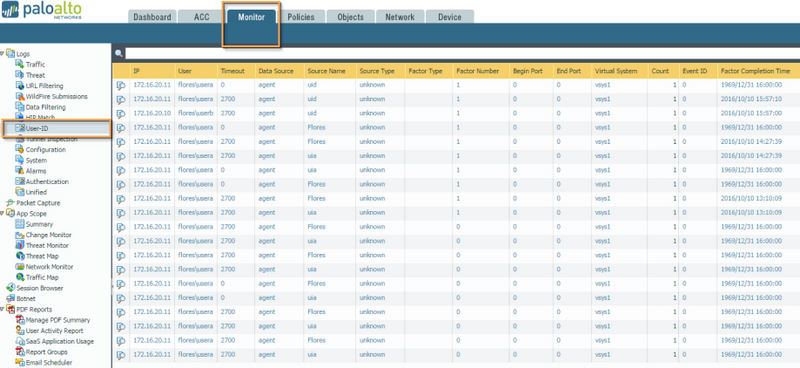Sort by Source Type column header
Viewport: 800px width, 368px height.
coord(380,71)
